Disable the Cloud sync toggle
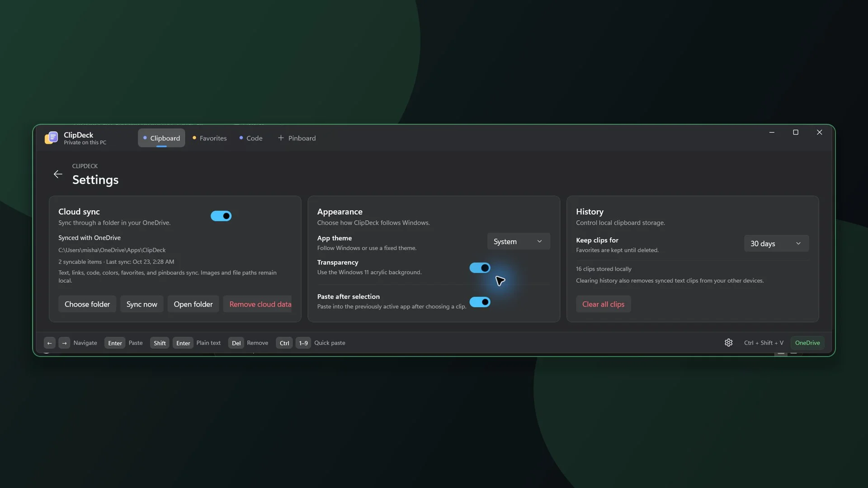Viewport: 868px width, 488px height. [221, 216]
